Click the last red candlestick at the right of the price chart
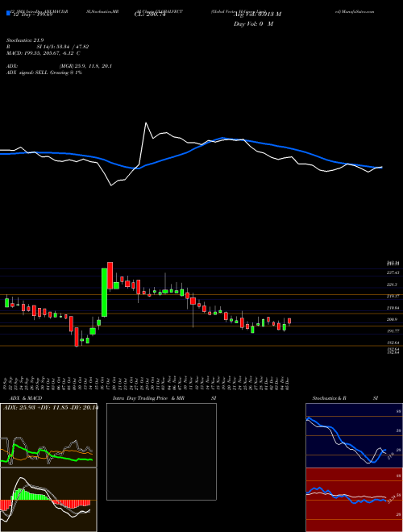403x532 pixels. tap(289, 321)
